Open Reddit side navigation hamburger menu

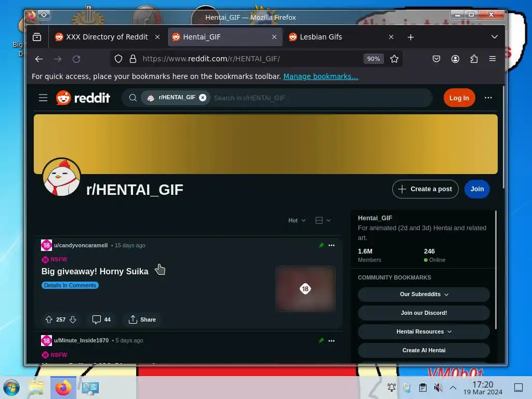pos(43,98)
